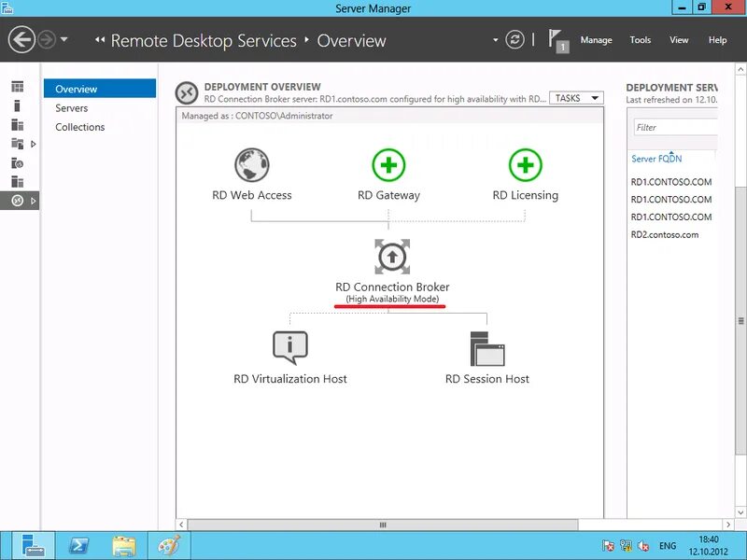
Task: Open All Servers from the sidebar icon
Action: (x=18, y=125)
